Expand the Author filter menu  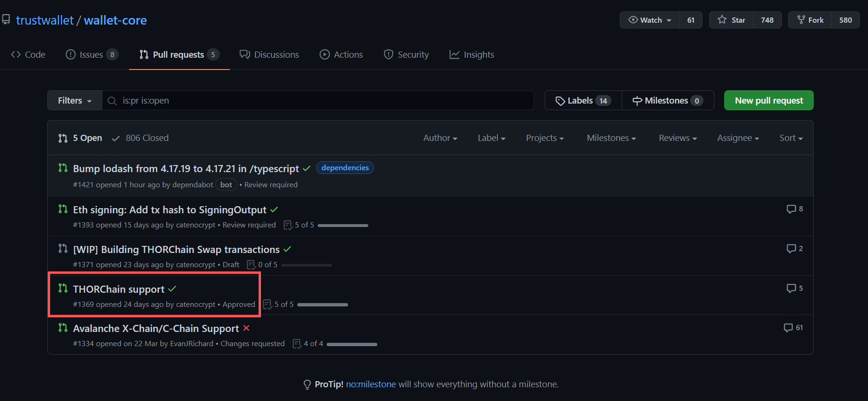point(440,138)
